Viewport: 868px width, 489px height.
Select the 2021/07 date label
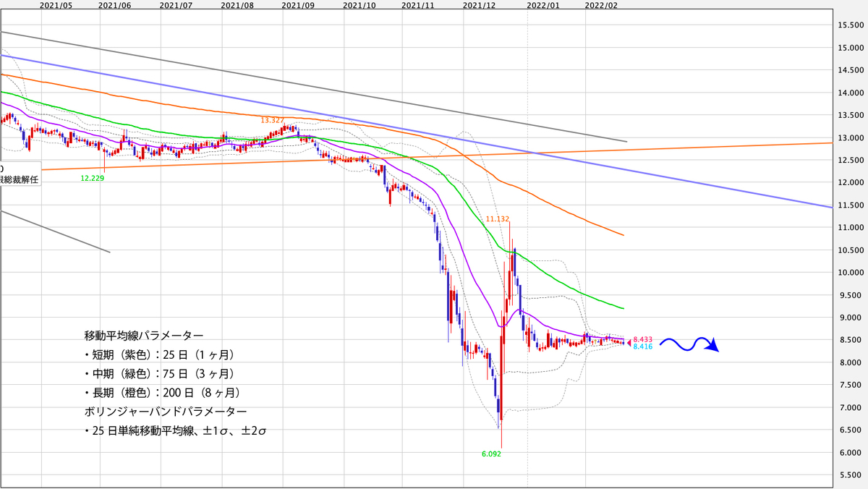click(x=176, y=5)
